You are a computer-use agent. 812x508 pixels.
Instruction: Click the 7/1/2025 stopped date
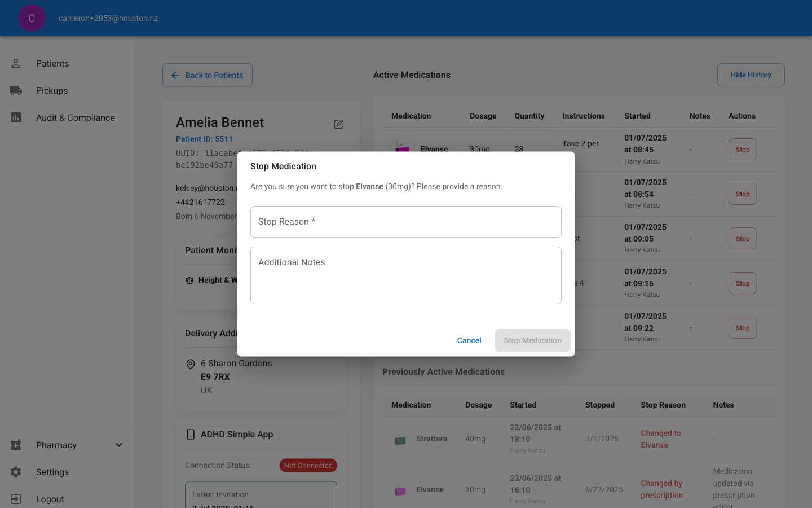pos(602,439)
